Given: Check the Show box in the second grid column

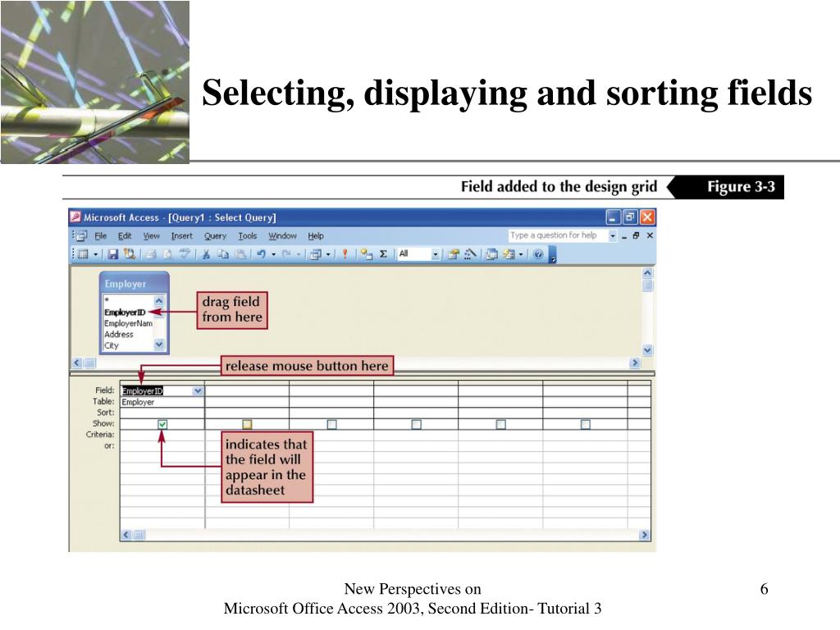Looking at the screenshot, I should [247, 424].
